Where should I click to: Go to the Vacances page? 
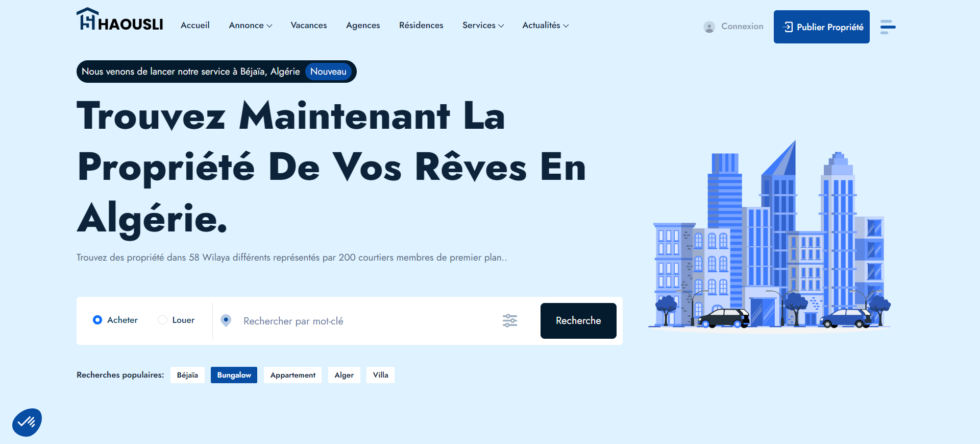pos(308,26)
